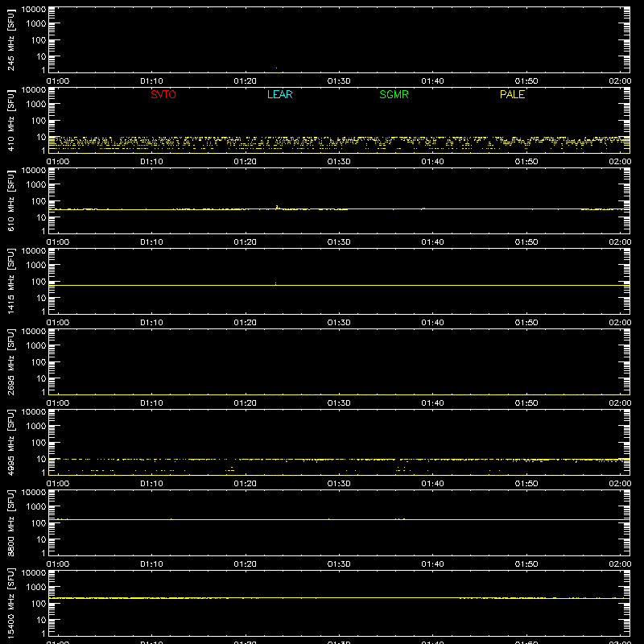Click the 10 tick of 2695 MHz plot
This screenshot has width=644, height=644.
click(x=41, y=378)
